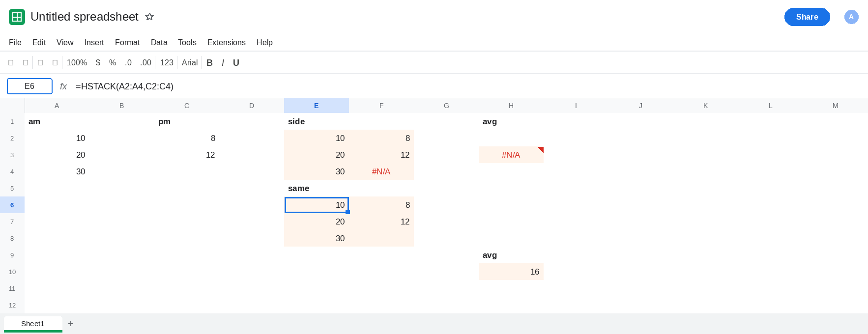The image size is (868, 334).
Task: Open the Help menu
Action: (x=264, y=43)
